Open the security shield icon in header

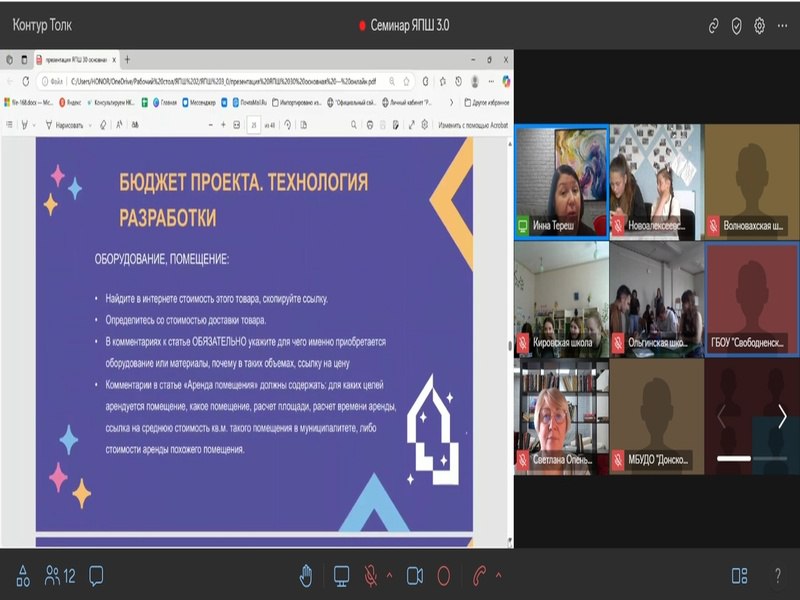[736, 26]
